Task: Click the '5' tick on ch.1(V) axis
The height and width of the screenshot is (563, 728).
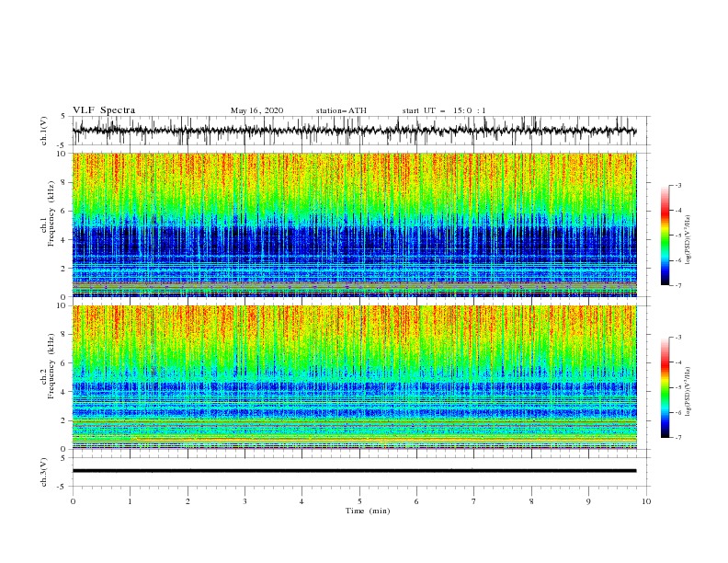Action: (64, 117)
